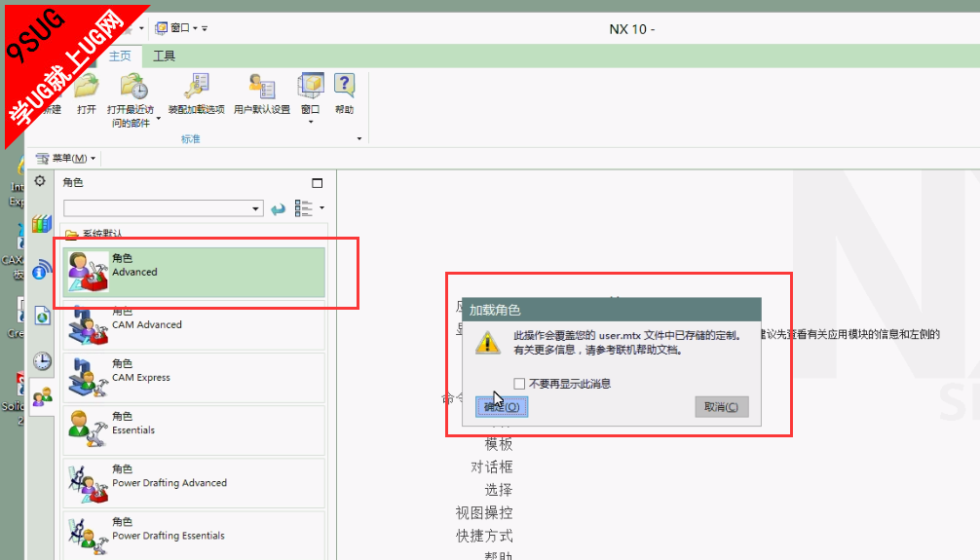Image resolution: width=980 pixels, height=560 pixels.
Task: Open the 模板 welcome page section
Action: [x=498, y=444]
